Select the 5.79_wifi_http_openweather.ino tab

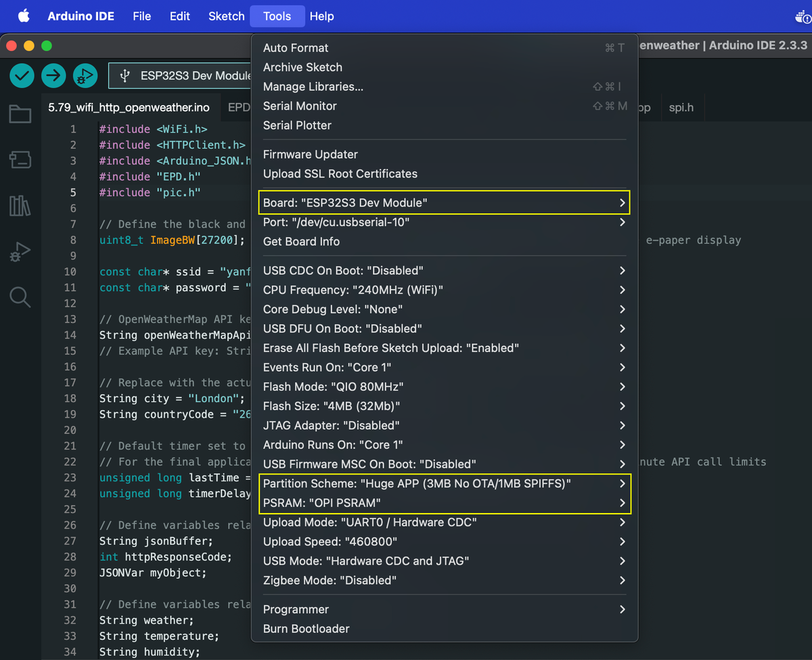pyautogui.click(x=129, y=108)
